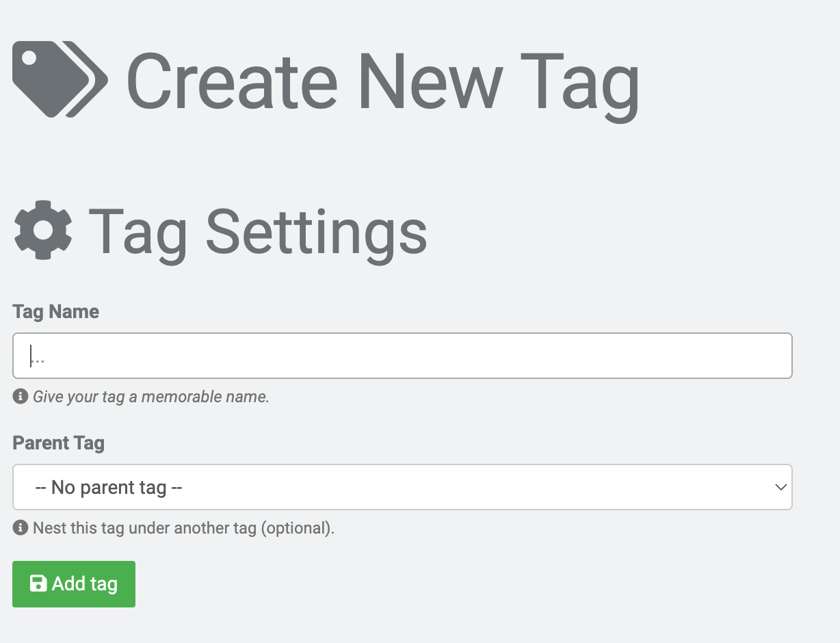Click the "Tag Settings" section heading
The height and width of the screenshot is (643, 840).
coord(258,233)
